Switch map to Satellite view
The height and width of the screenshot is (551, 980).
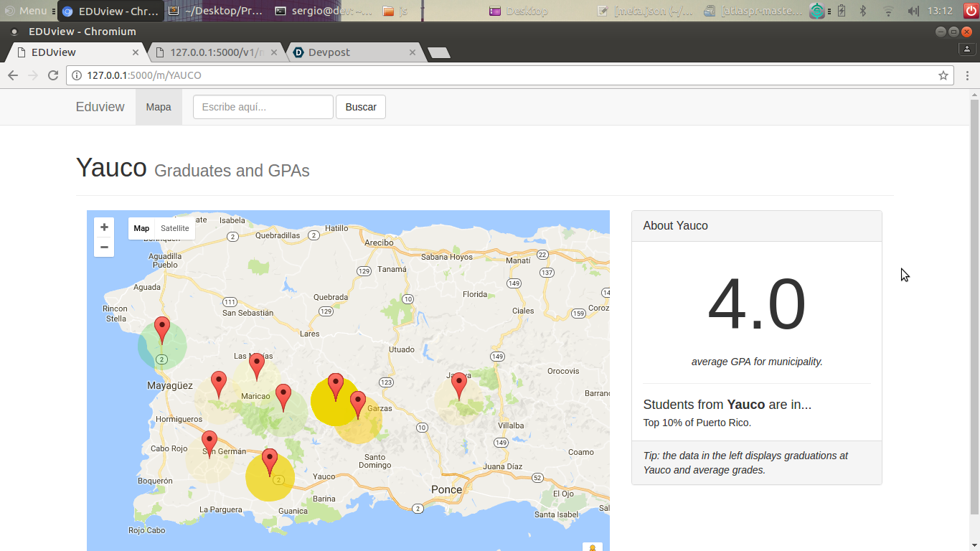pyautogui.click(x=175, y=228)
